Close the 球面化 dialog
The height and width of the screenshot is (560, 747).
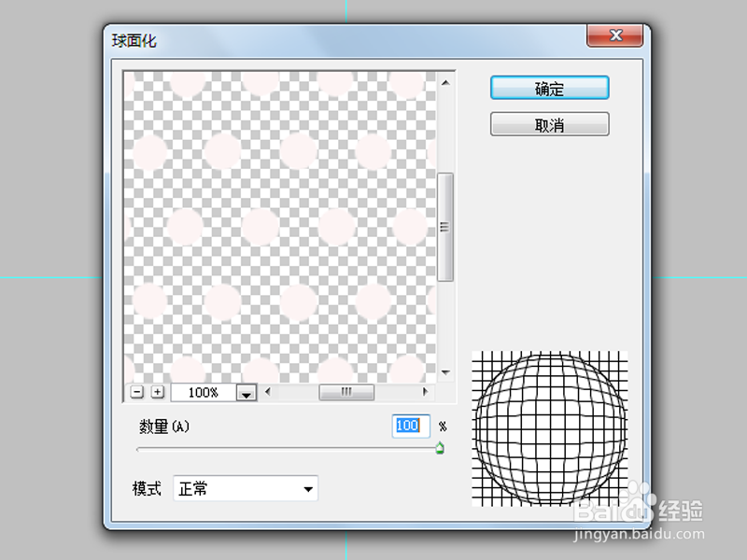[615, 35]
